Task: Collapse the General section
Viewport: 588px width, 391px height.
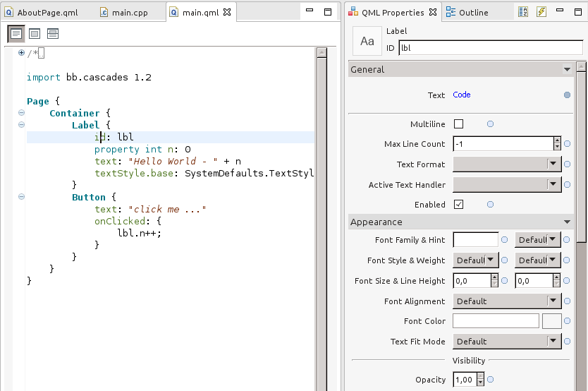Action: 567,70
